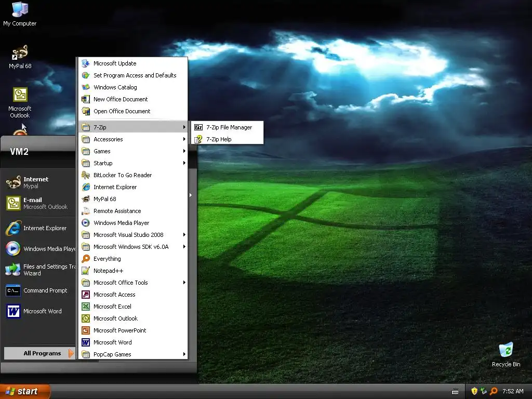Click the Everything search icon
The width and height of the screenshot is (532, 399).
coord(86,259)
